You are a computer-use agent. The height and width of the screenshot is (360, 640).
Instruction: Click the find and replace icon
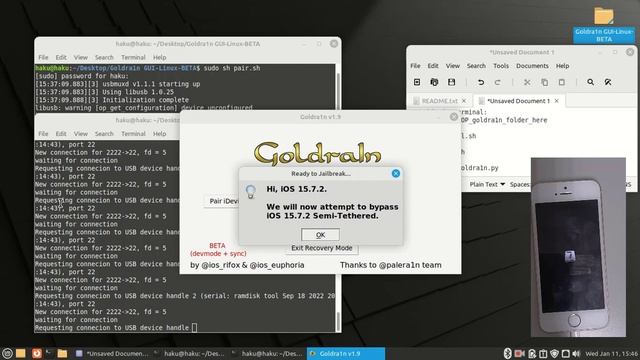click(x=608, y=82)
